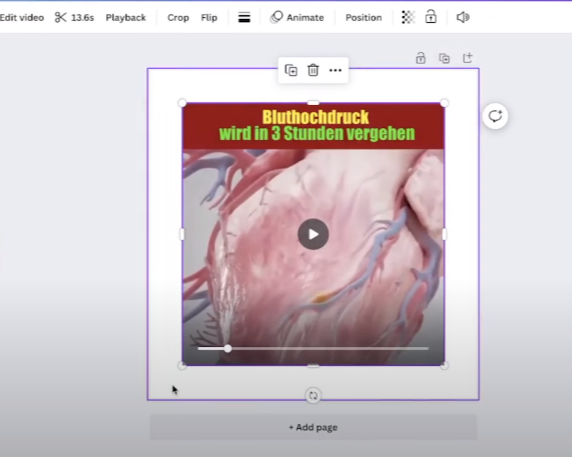Open the Animate panel

tap(297, 17)
